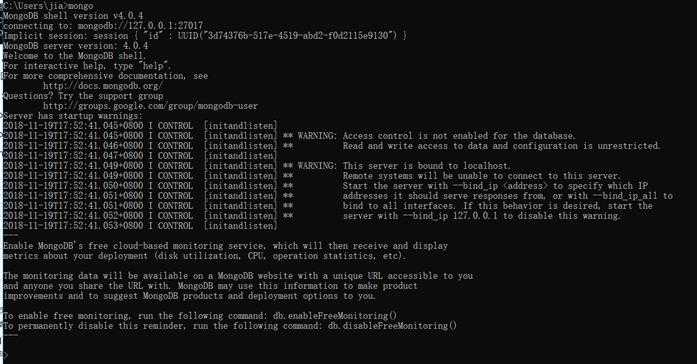Click the command prompt at the bottom
This screenshot has height=364, width=697.
click(x=4, y=354)
